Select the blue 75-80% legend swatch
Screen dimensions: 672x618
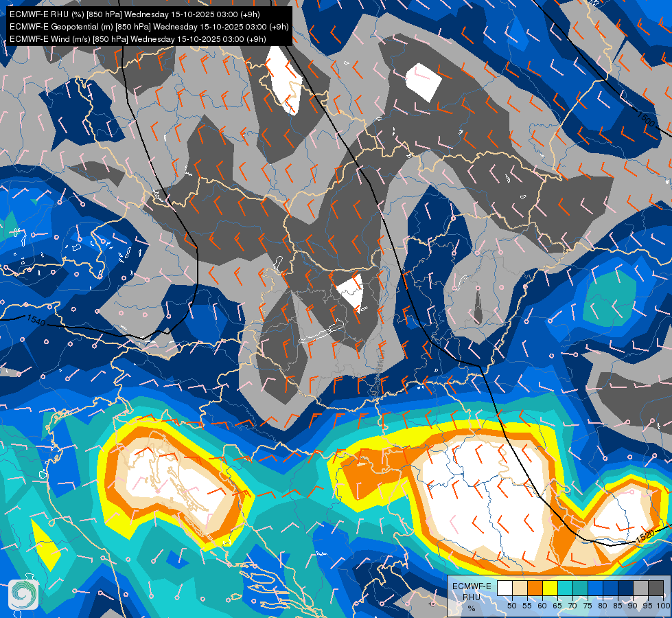click(596, 588)
